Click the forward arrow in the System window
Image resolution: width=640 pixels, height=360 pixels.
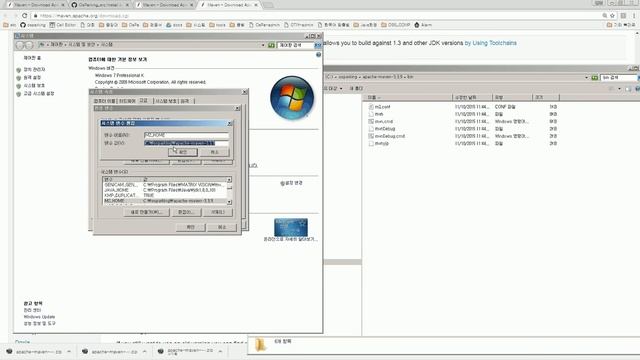pyautogui.click(x=29, y=45)
